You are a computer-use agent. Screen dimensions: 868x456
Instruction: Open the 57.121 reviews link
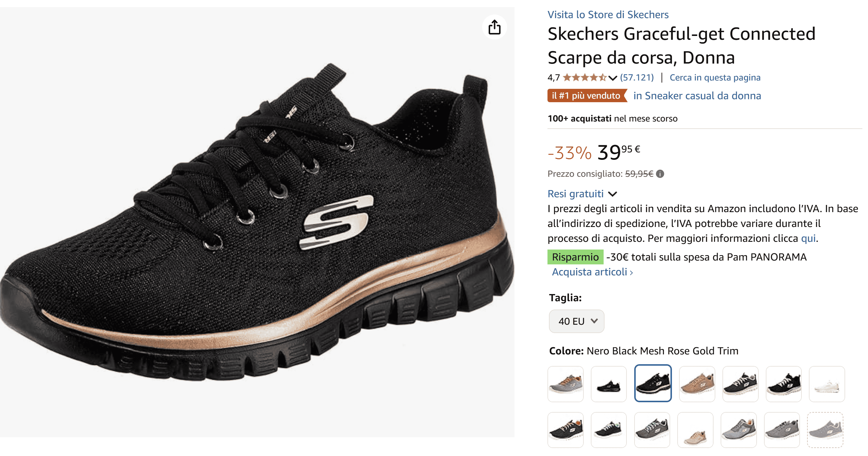point(637,78)
